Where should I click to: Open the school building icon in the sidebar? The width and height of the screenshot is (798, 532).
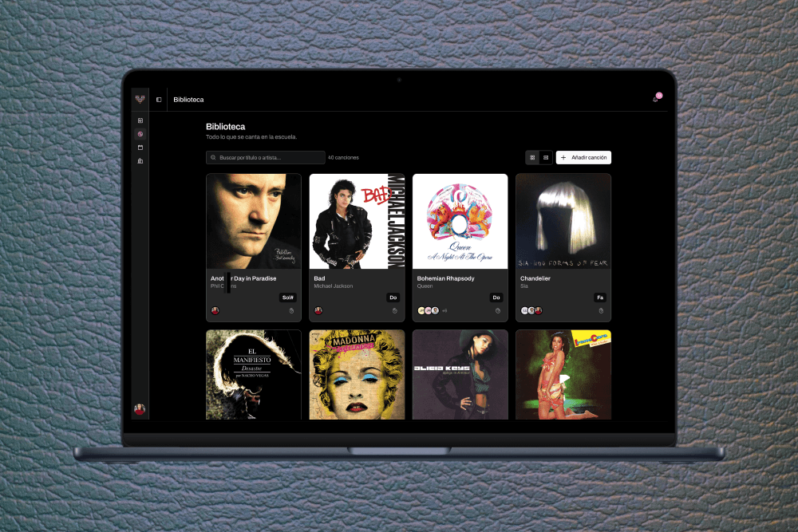pyautogui.click(x=140, y=161)
